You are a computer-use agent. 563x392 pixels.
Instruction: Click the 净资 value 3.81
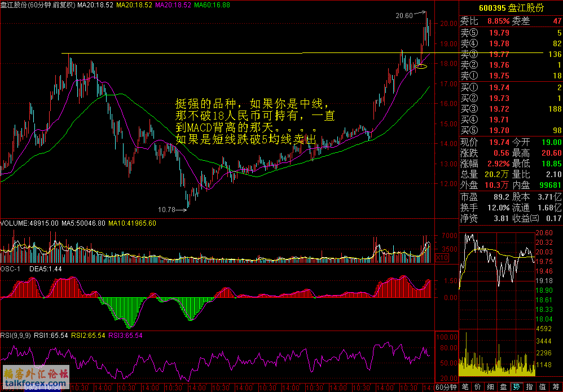(x=501, y=218)
